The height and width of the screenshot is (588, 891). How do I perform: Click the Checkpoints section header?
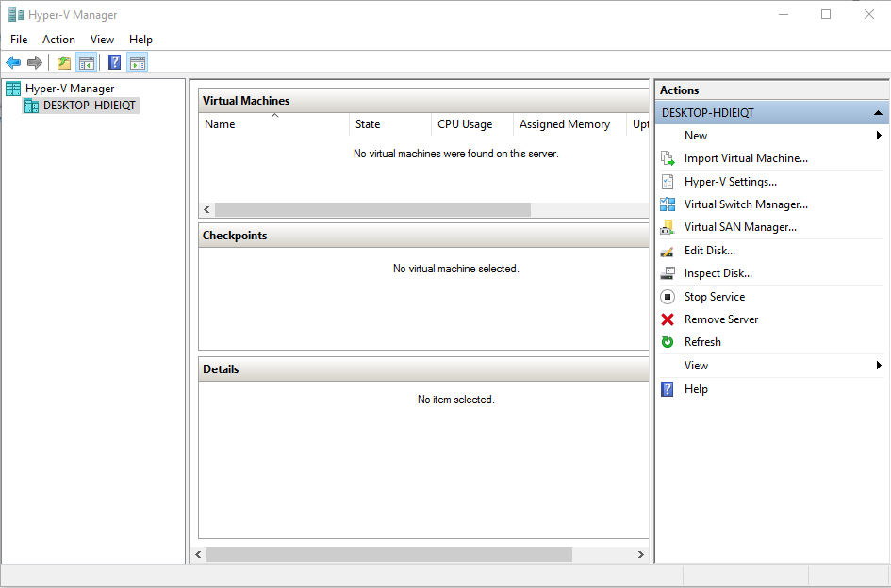[423, 236]
